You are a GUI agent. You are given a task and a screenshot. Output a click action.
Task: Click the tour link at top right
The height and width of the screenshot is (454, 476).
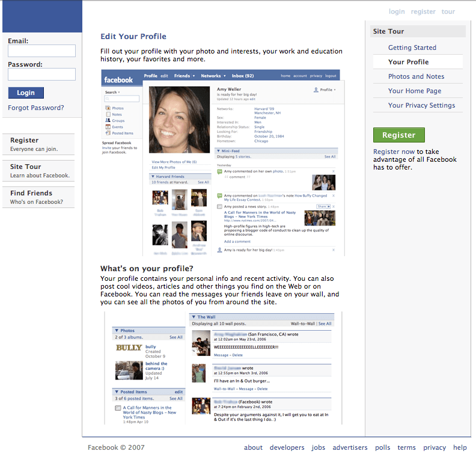[448, 11]
